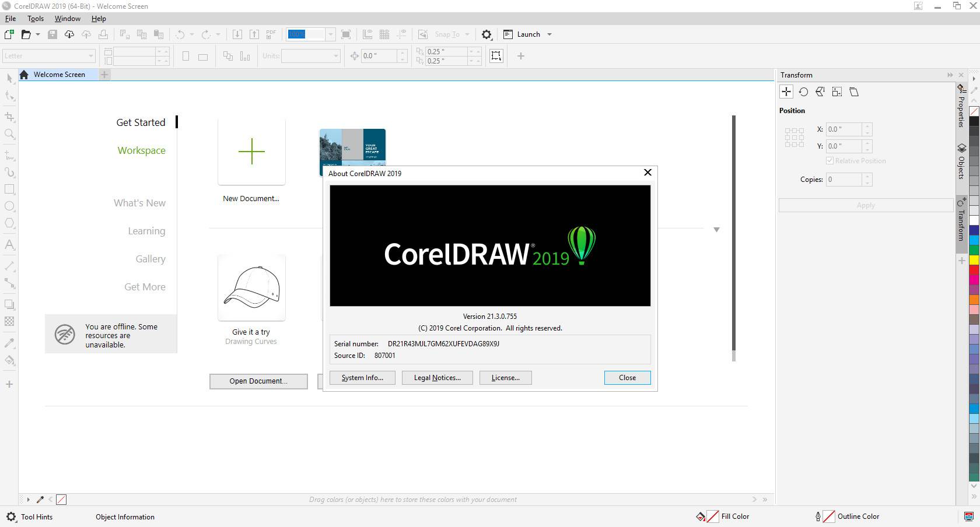Image resolution: width=980 pixels, height=527 pixels.
Task: Click the Open Document button
Action: coord(258,381)
